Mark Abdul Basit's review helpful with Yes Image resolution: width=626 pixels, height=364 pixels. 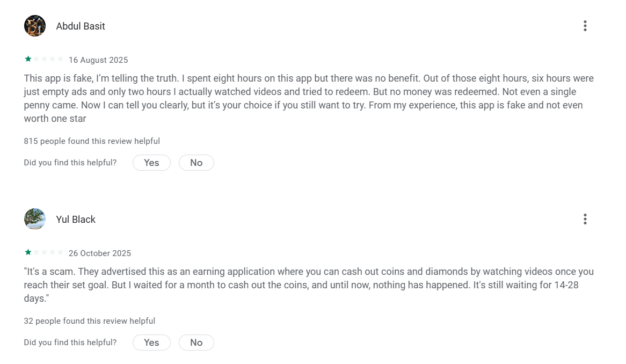click(151, 163)
